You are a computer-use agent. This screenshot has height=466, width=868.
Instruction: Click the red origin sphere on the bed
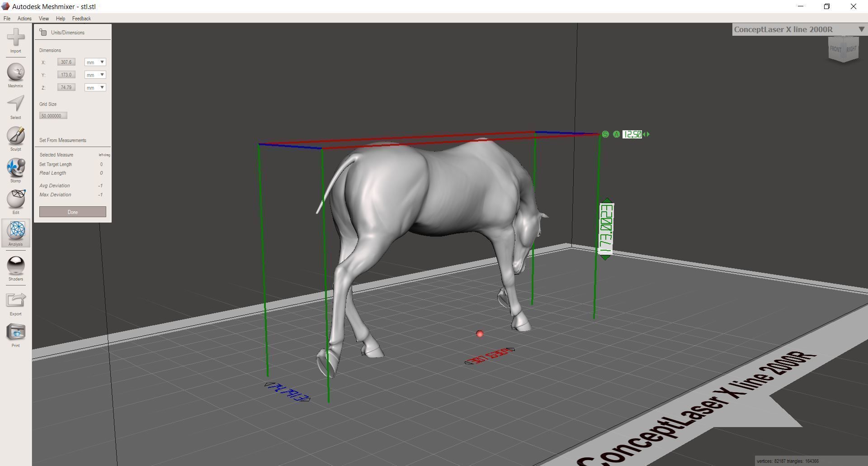pos(480,334)
